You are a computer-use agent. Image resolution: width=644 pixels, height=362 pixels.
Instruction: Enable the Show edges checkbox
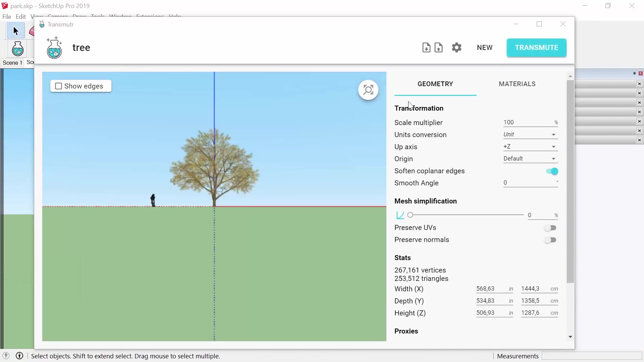(59, 86)
